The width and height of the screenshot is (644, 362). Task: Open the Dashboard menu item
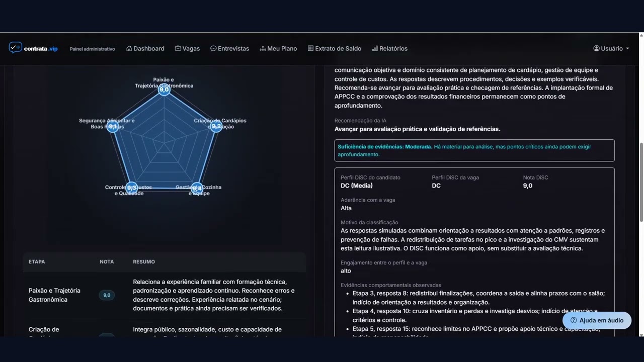coord(145,49)
